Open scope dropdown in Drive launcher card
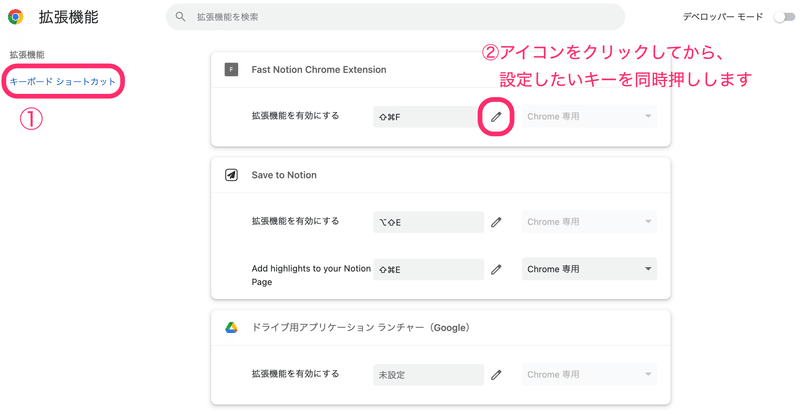 pyautogui.click(x=589, y=375)
